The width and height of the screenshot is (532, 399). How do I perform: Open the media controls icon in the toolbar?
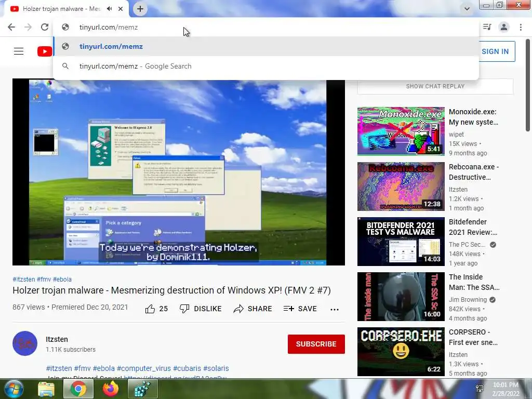pos(487,27)
